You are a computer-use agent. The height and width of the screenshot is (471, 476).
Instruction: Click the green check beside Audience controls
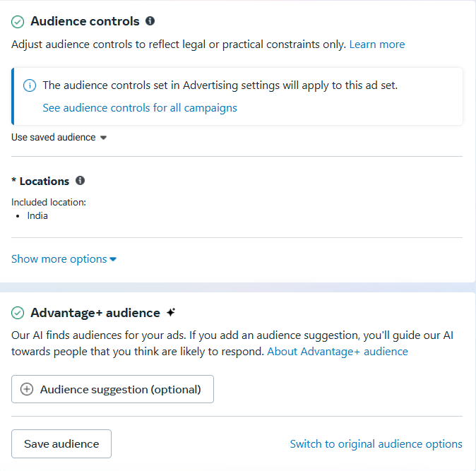[x=18, y=22]
